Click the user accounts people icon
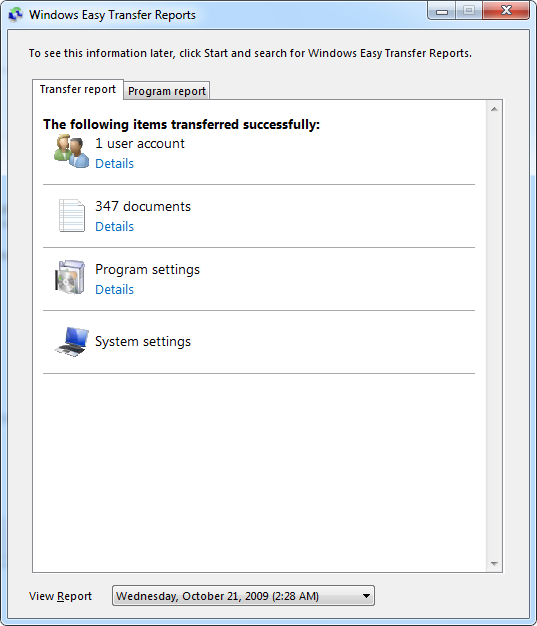 [x=71, y=151]
